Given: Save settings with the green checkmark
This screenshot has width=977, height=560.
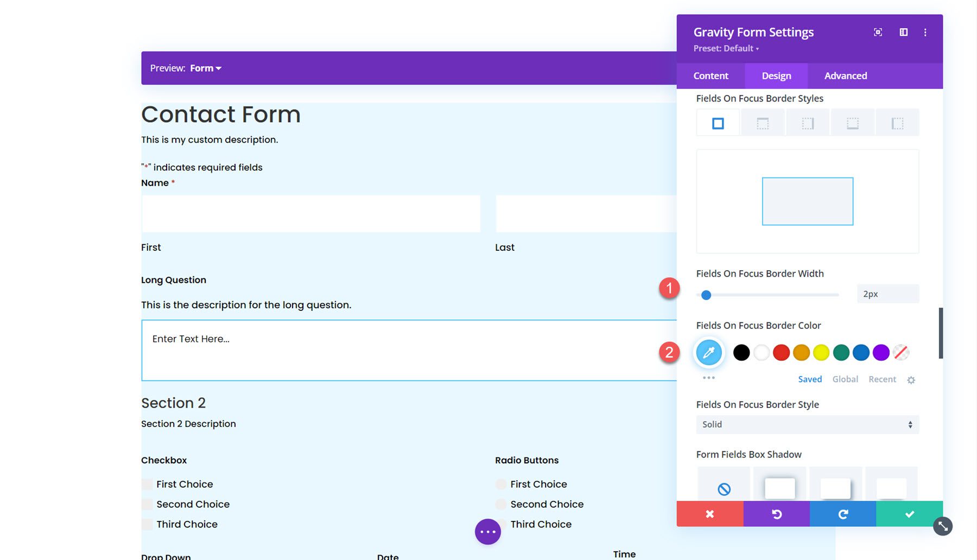Looking at the screenshot, I should pos(909,514).
